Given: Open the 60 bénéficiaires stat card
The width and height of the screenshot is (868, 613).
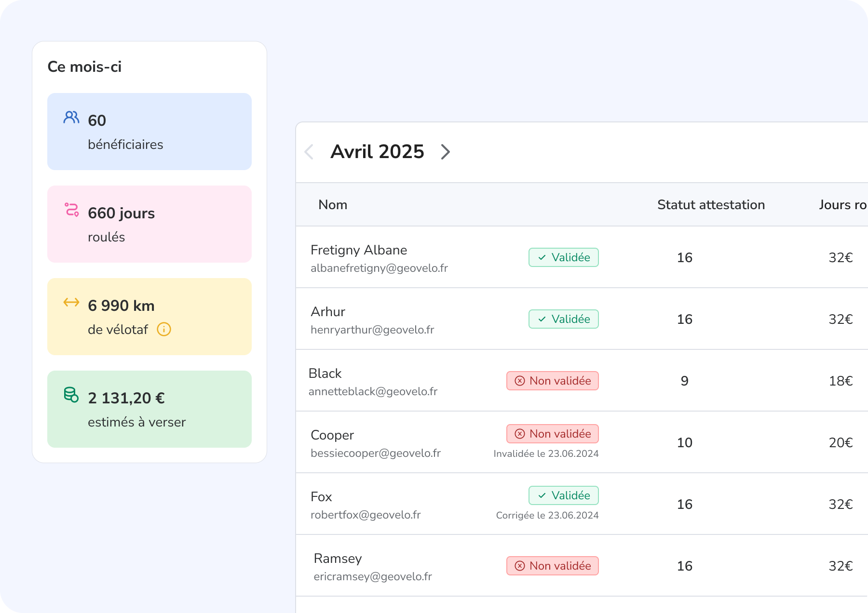Looking at the screenshot, I should pos(149,132).
